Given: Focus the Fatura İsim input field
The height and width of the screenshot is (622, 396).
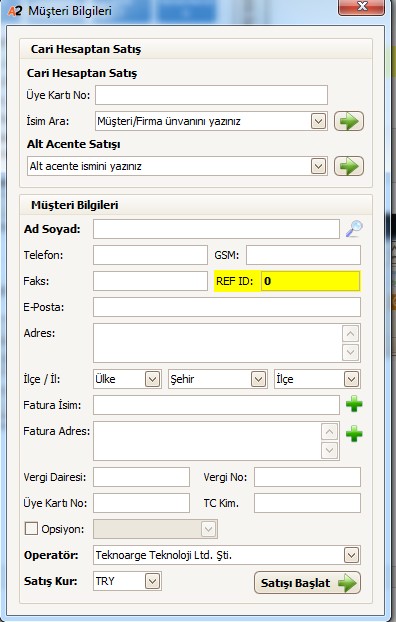Looking at the screenshot, I should point(216,405).
